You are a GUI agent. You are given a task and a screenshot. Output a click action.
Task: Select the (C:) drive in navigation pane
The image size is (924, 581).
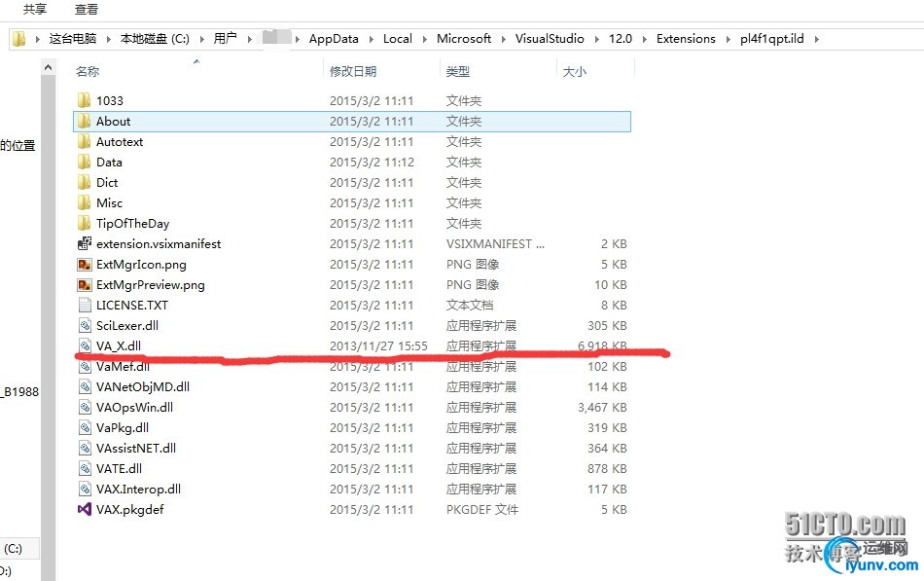point(13,549)
